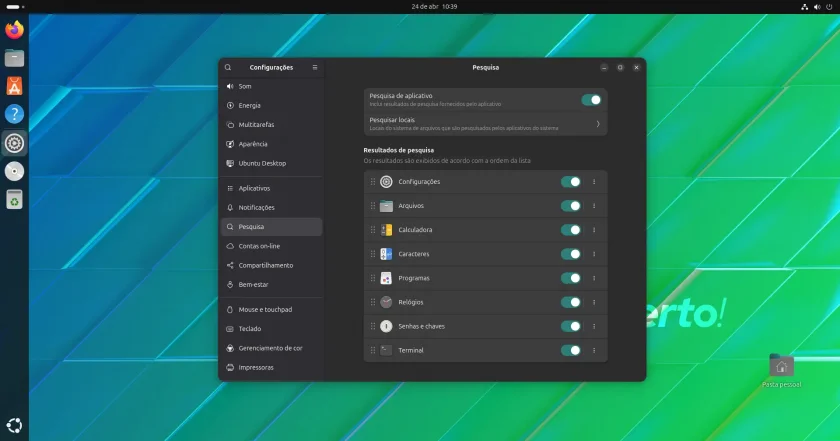The width and height of the screenshot is (840, 441).
Task: Open Impressoras settings panel
Action: [272, 368]
